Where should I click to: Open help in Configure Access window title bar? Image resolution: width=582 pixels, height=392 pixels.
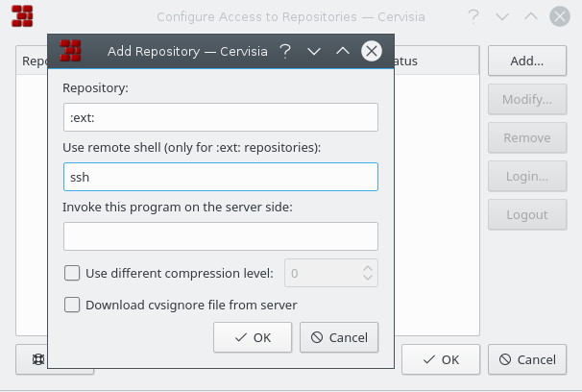pyautogui.click(x=473, y=16)
